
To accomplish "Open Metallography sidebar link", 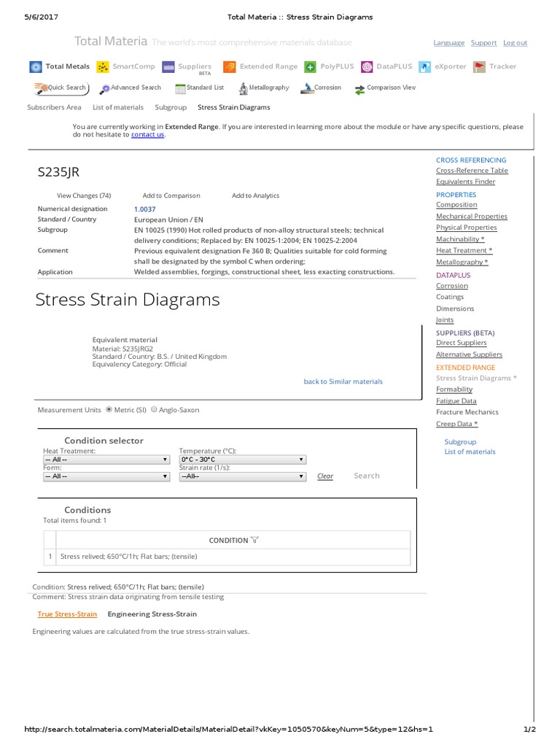I will click(462, 262).
